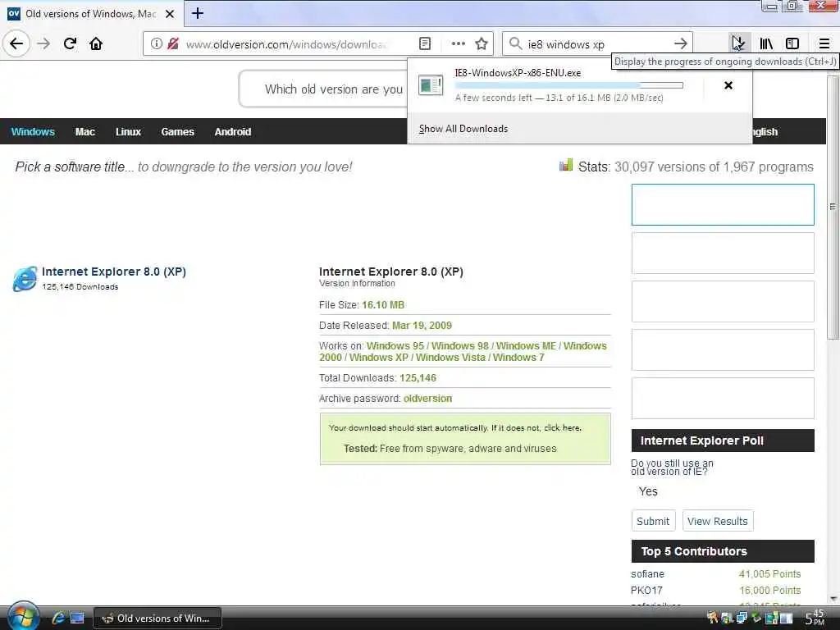Click the IE8-WindowsXP-x86-ENU.exe filename
The width and height of the screenshot is (840, 630).
(518, 73)
